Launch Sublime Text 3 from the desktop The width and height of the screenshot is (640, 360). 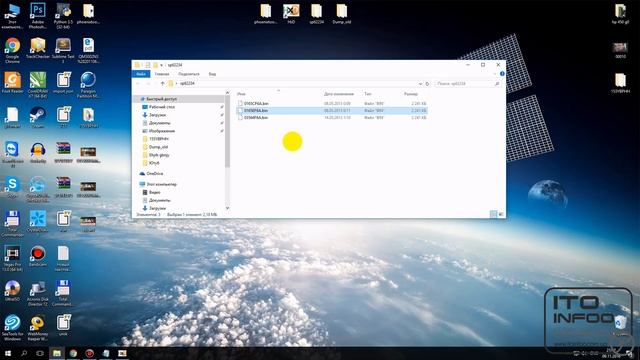click(63, 51)
